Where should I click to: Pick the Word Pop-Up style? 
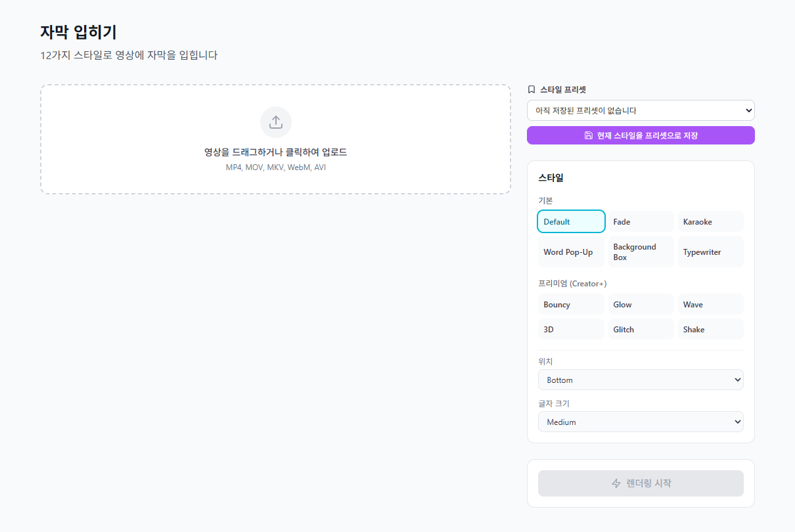(571, 252)
